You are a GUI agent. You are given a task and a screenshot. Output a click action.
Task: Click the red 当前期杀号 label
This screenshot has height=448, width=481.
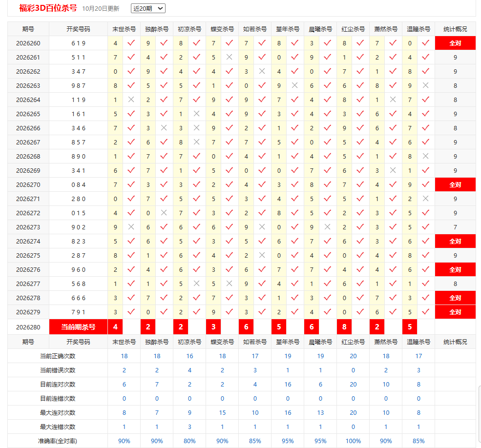pos(78,327)
